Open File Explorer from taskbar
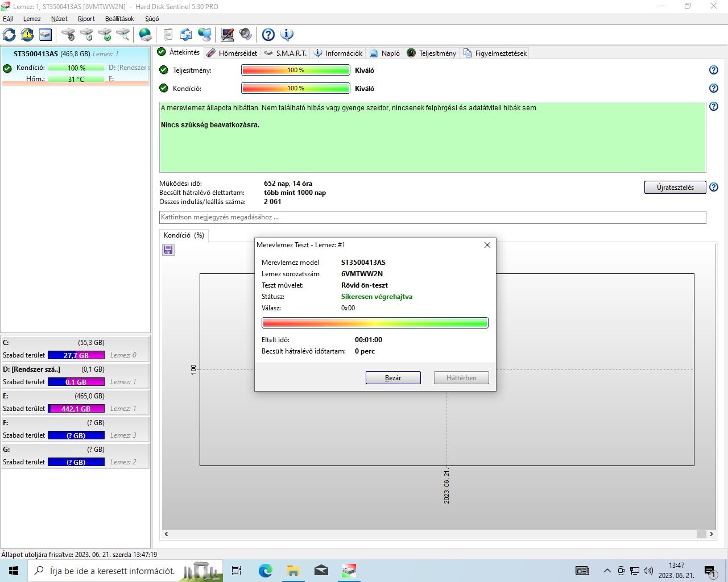 pos(293,571)
